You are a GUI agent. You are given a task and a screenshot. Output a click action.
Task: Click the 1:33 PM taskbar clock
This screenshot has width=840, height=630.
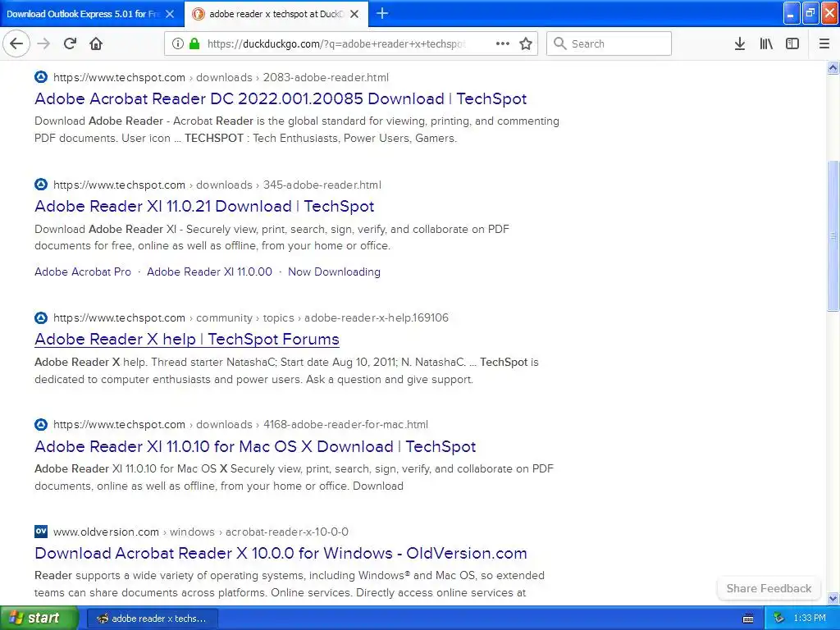coord(810,619)
